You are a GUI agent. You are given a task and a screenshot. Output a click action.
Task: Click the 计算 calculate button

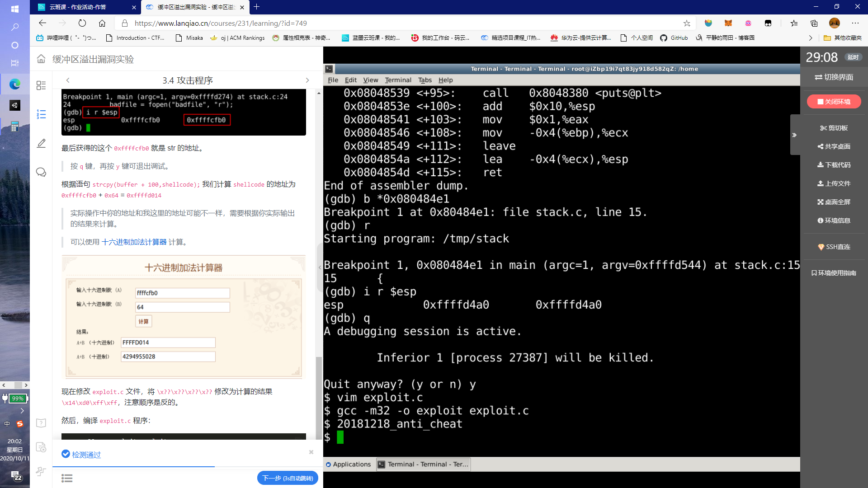[x=143, y=322]
